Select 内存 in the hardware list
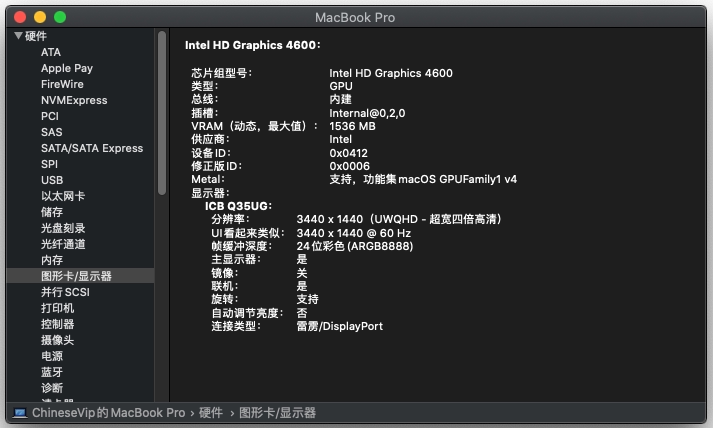 (52, 260)
